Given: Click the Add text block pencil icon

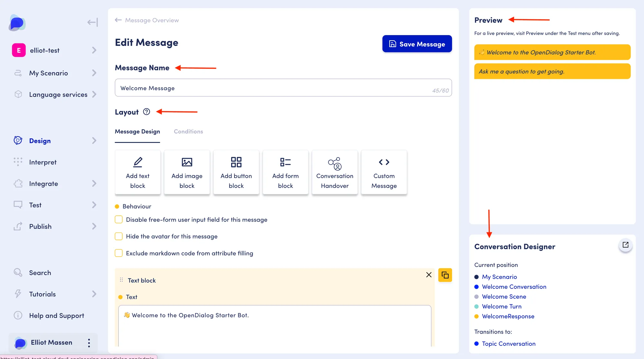Looking at the screenshot, I should 138,162.
